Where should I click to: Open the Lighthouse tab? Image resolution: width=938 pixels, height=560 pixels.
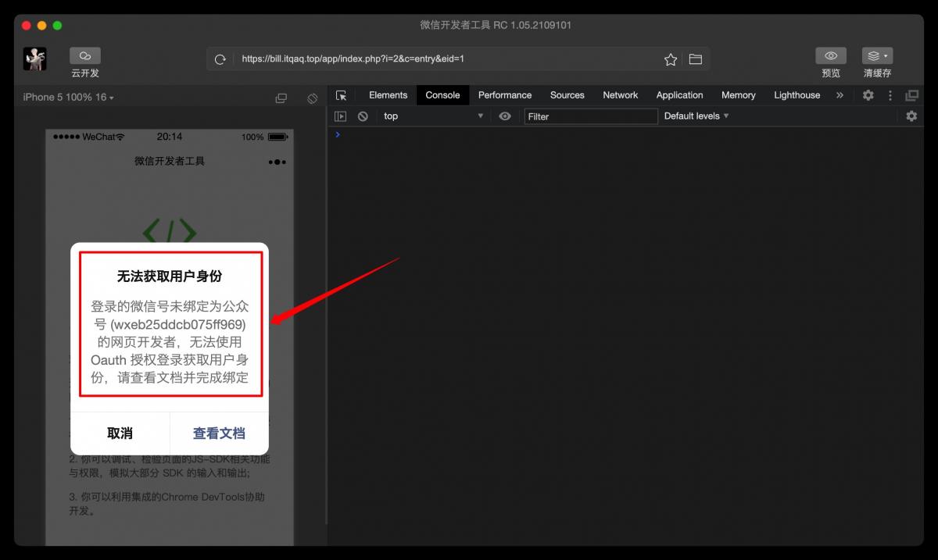[797, 95]
